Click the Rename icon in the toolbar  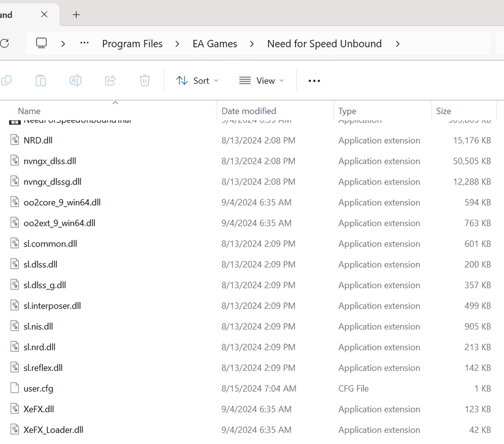[x=76, y=81]
